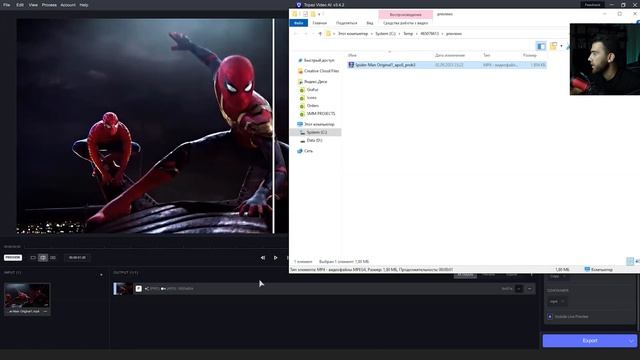Screen dimensions: 640x360
Task: Click the Explorer back arrow icon
Action: pyautogui.click(x=295, y=33)
